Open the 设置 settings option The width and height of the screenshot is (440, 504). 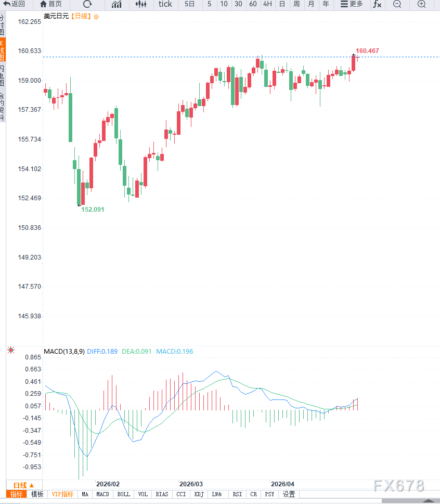point(289,494)
